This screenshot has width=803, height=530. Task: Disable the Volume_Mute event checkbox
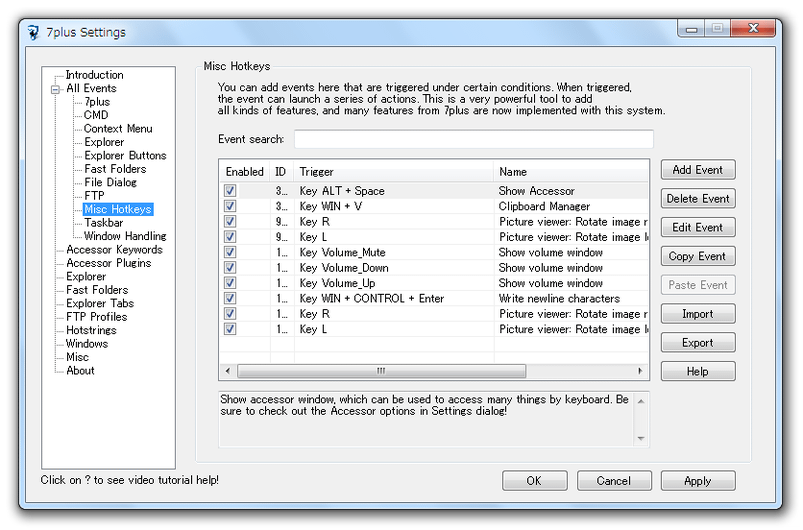coord(230,252)
